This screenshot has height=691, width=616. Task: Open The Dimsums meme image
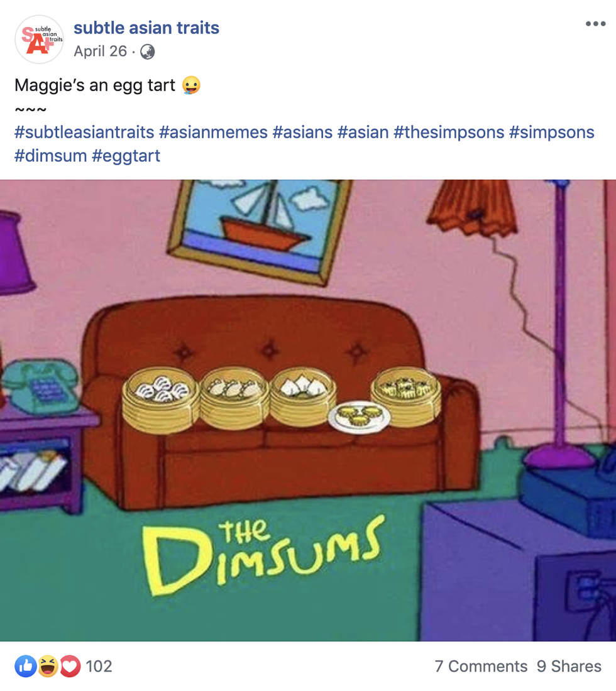coord(308,410)
